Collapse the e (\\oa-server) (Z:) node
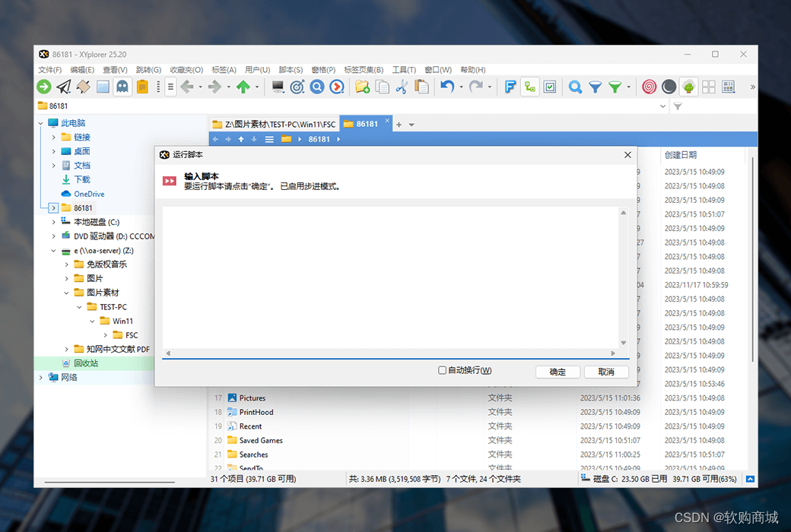 (x=53, y=251)
